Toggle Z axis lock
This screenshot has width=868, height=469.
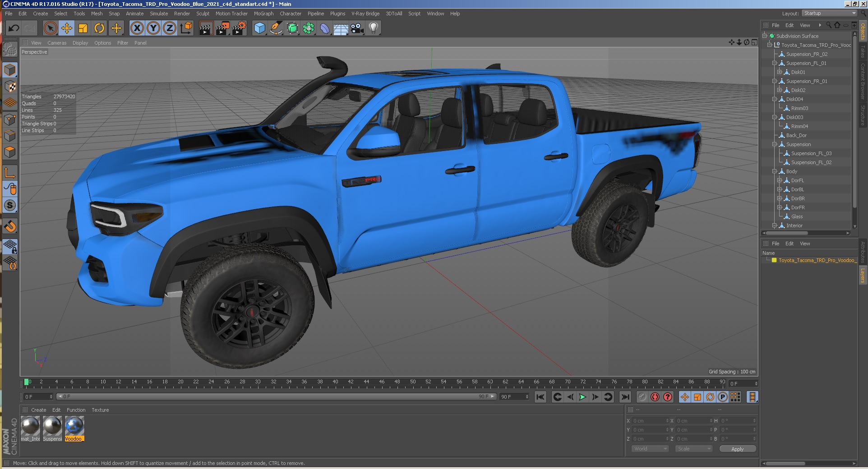[170, 28]
